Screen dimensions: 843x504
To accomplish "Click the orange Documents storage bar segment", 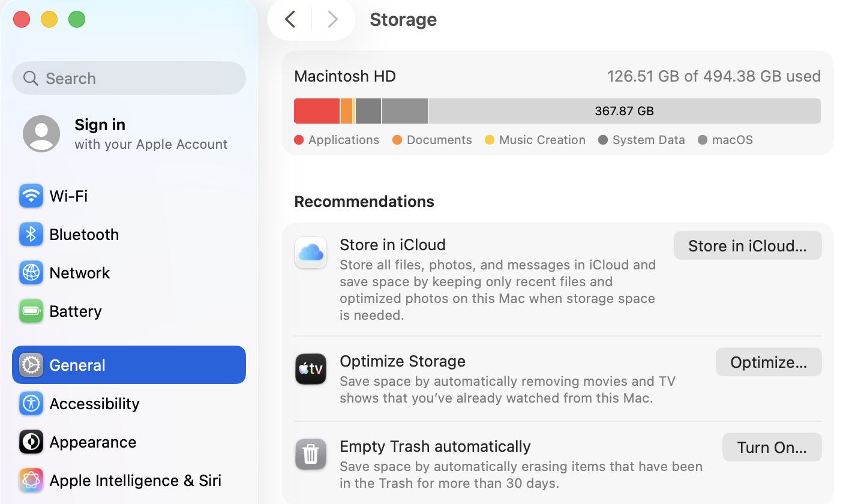I will click(346, 111).
